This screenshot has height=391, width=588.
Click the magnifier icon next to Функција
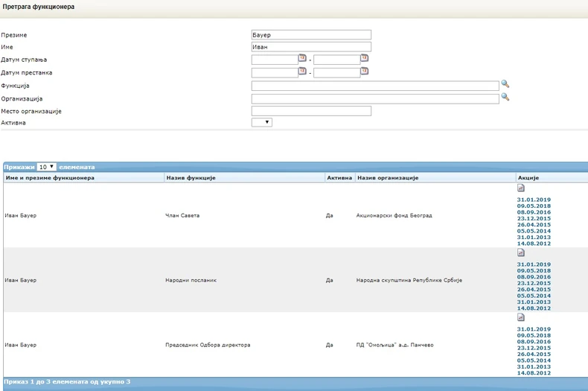(x=505, y=85)
